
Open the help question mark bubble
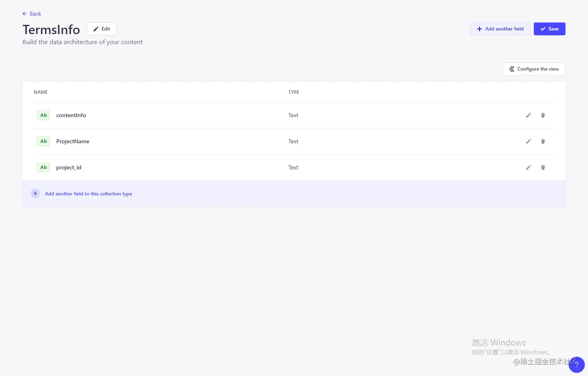576,364
